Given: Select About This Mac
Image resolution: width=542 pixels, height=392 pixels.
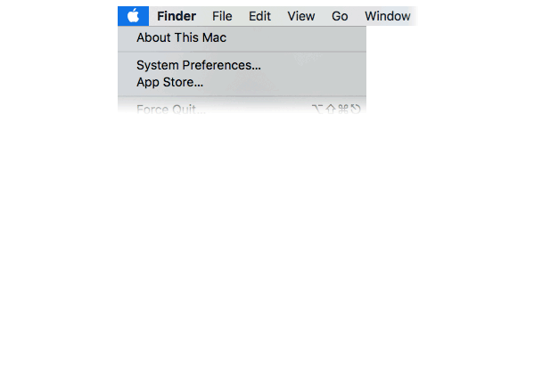Looking at the screenshot, I should coord(242,37).
